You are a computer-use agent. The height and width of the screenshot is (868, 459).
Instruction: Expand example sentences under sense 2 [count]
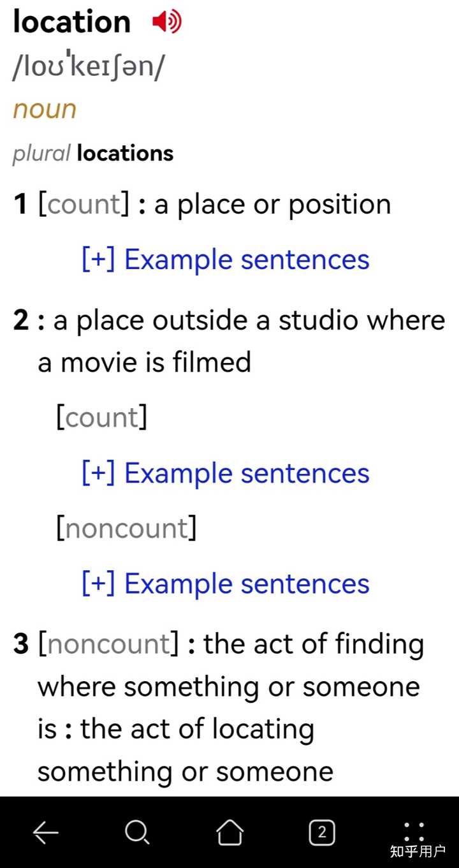[x=226, y=473]
